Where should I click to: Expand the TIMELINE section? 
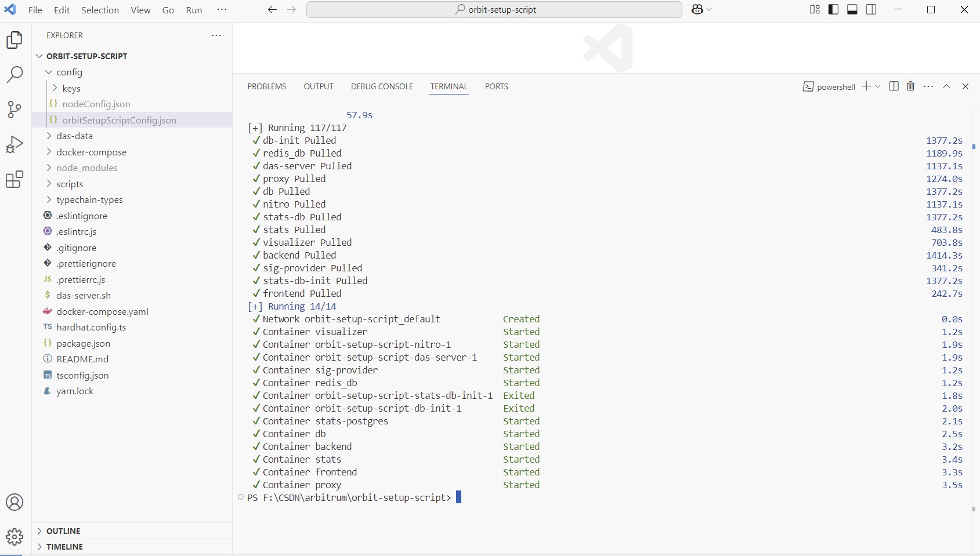[x=132, y=547]
